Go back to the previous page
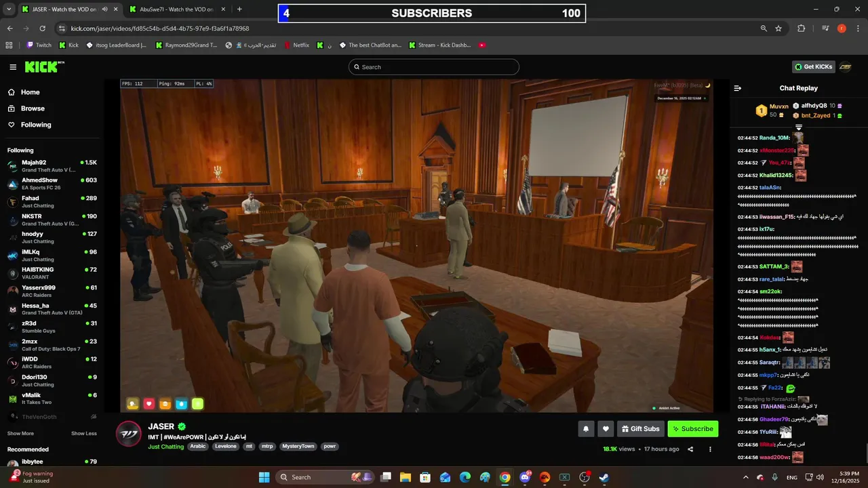Screen dimensions: 868x488 9,28
